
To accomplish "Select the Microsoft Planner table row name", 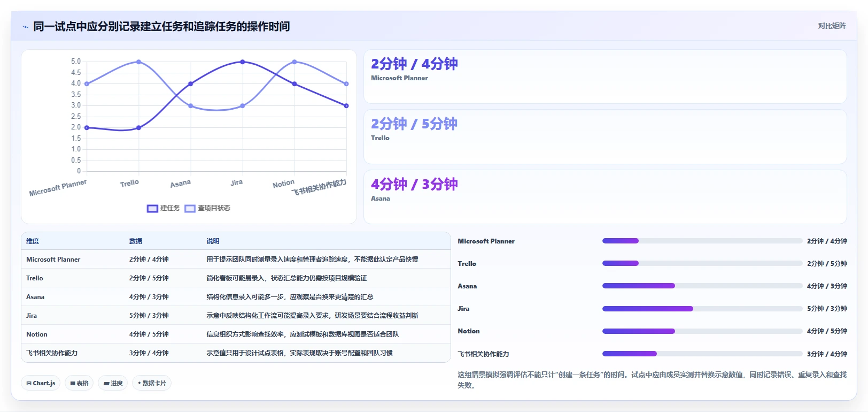I will click(53, 260).
